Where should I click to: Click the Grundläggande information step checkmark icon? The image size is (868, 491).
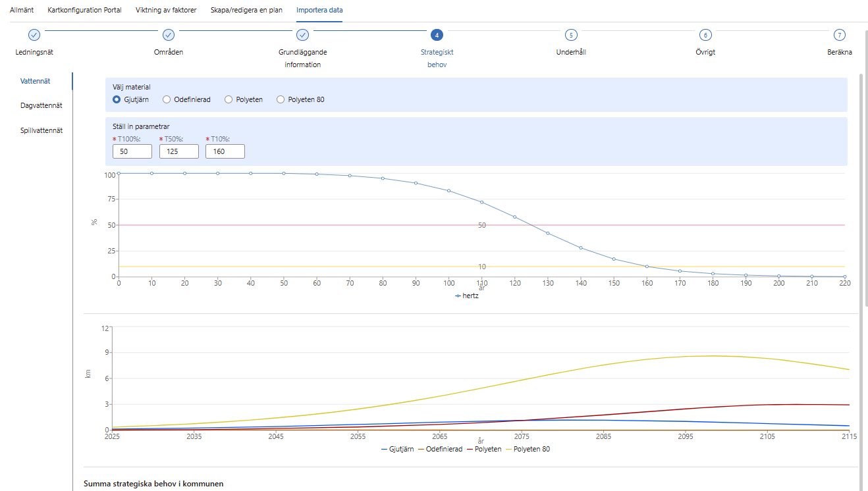click(302, 35)
